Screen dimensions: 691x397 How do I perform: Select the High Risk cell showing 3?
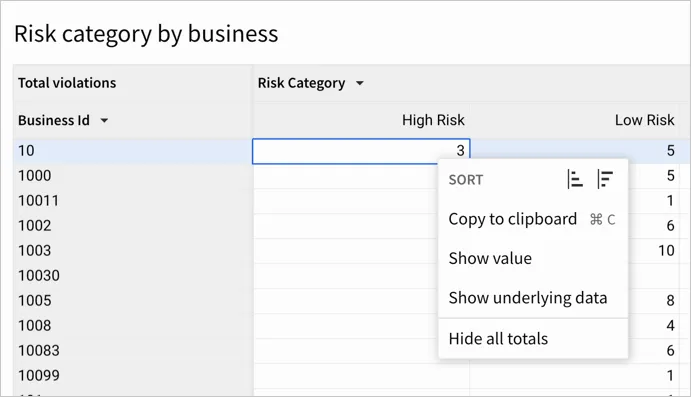click(x=361, y=151)
